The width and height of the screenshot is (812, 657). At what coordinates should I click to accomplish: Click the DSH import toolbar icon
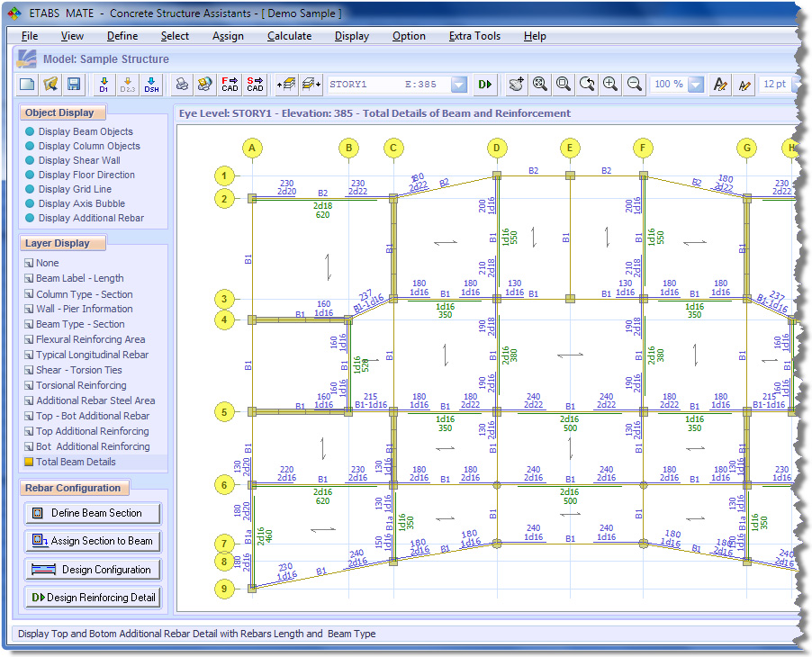[x=151, y=85]
